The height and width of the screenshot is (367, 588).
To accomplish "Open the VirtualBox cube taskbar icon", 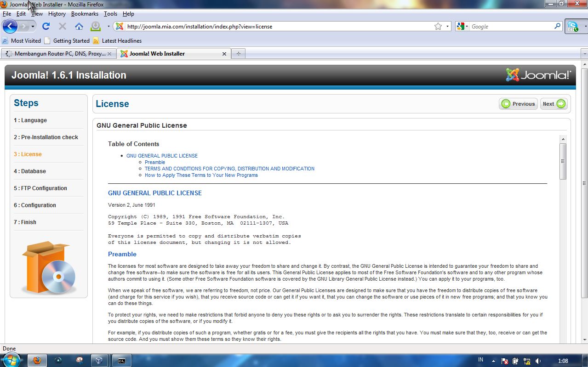I will [98, 361].
